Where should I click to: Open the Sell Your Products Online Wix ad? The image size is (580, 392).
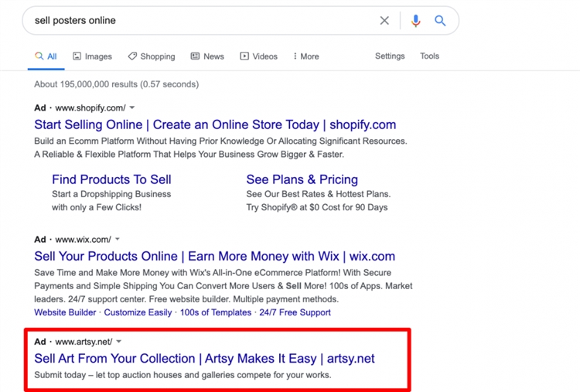pos(214,256)
